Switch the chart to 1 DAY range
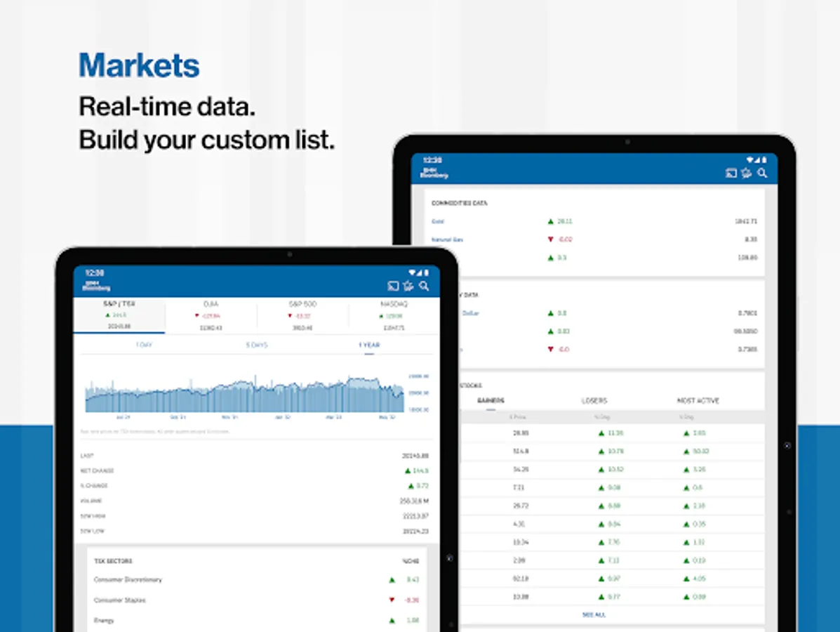The image size is (840, 632). coord(144,345)
